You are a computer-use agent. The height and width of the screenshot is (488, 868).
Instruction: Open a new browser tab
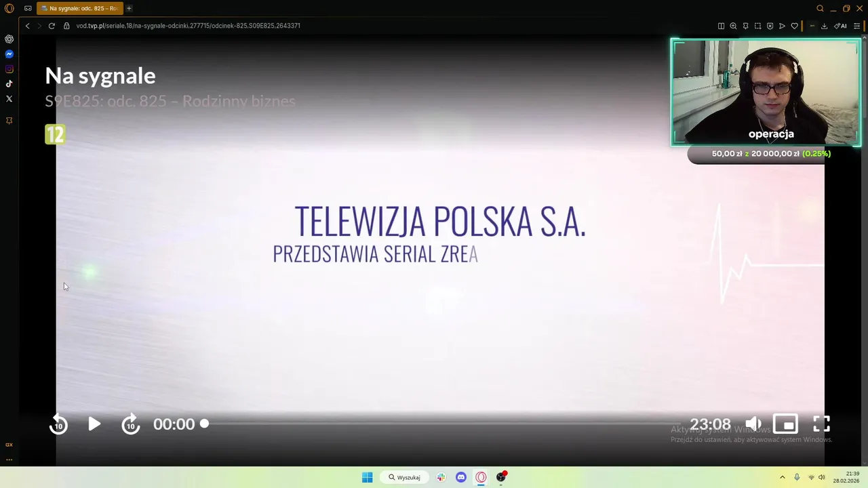[129, 9]
